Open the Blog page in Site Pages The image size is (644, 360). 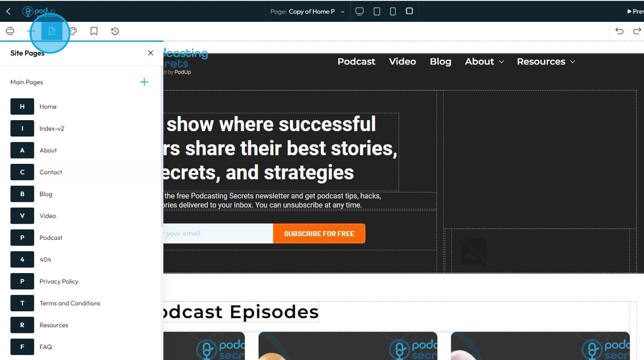click(x=45, y=194)
